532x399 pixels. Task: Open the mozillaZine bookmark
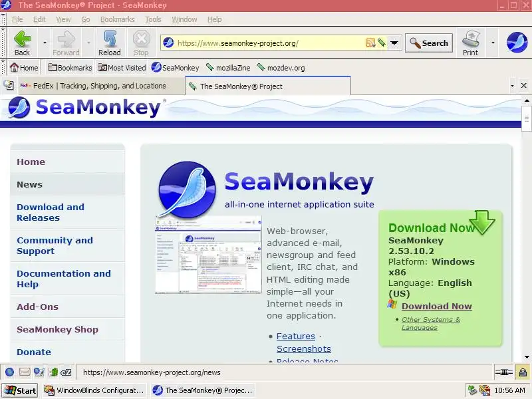(x=228, y=68)
